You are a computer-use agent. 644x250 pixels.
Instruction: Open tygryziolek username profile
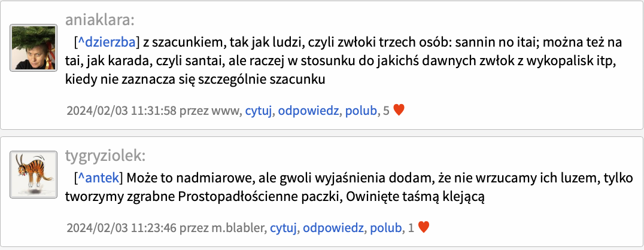(x=105, y=156)
